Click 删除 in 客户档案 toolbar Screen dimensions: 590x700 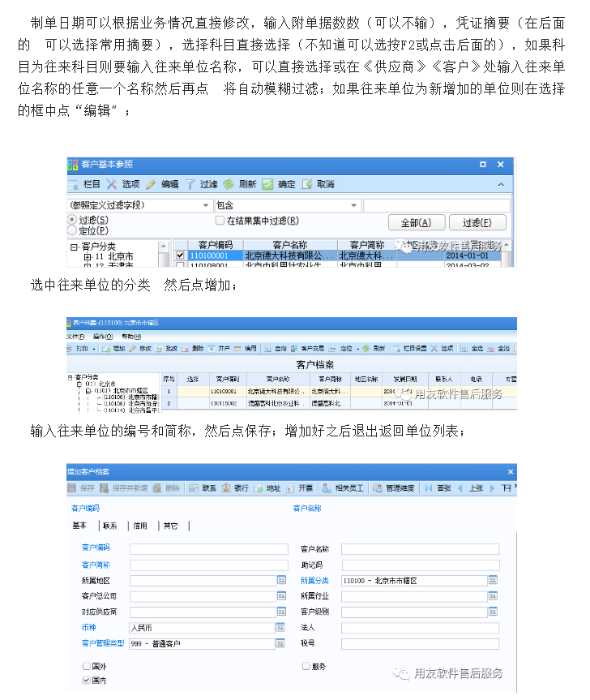[x=193, y=349]
